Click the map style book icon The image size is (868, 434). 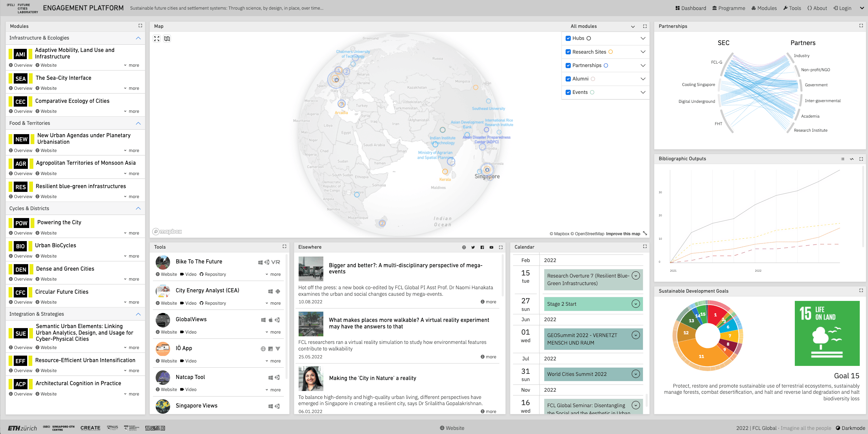tap(167, 39)
